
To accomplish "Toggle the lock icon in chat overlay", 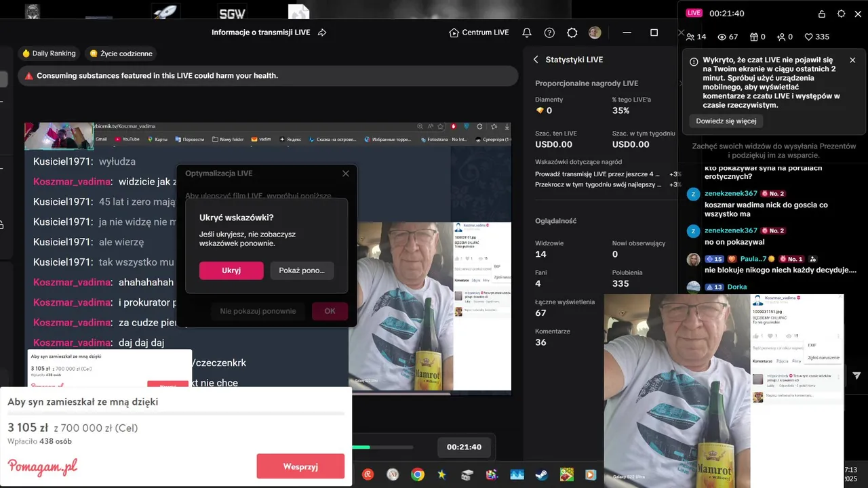I will point(822,14).
